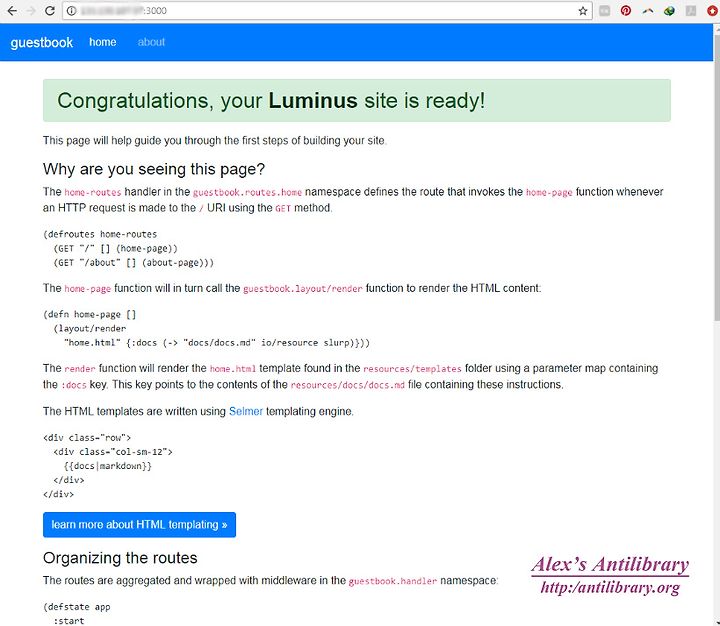Click the '(defstate app' code line
The width and height of the screenshot is (720, 626).
click(x=77, y=607)
